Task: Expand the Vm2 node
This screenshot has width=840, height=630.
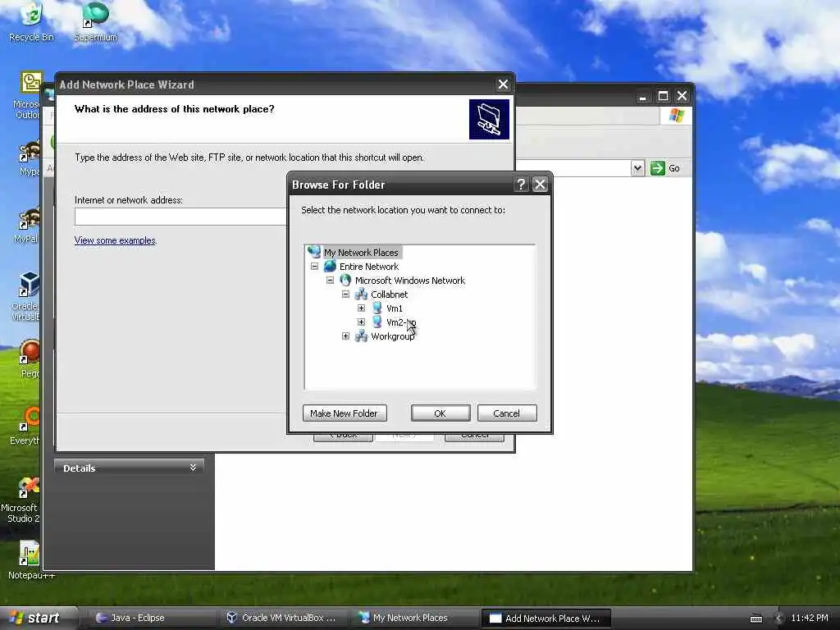Action: coord(361,322)
